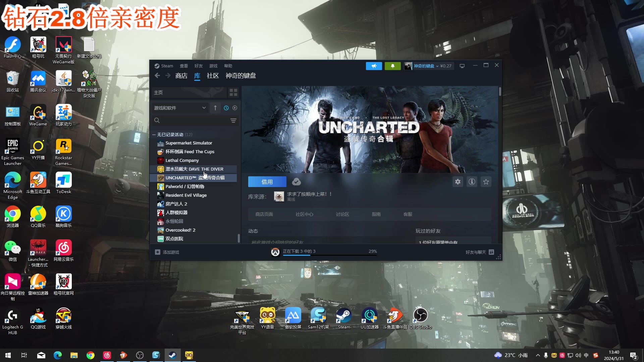Screen dimensions: 644x362
Task: Click the Steam game info icon
Action: point(472,182)
